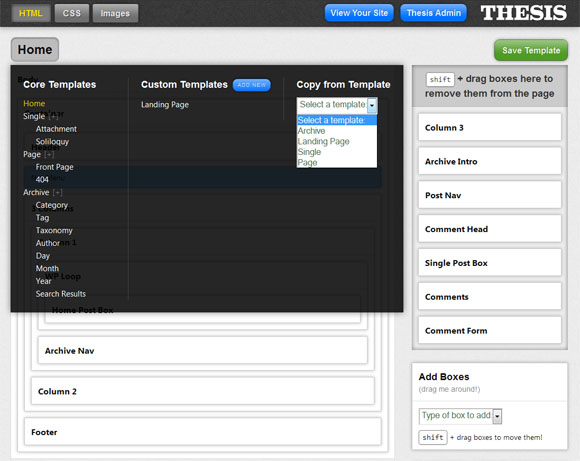Choose the Year template
The height and width of the screenshot is (461, 580).
coord(43,281)
